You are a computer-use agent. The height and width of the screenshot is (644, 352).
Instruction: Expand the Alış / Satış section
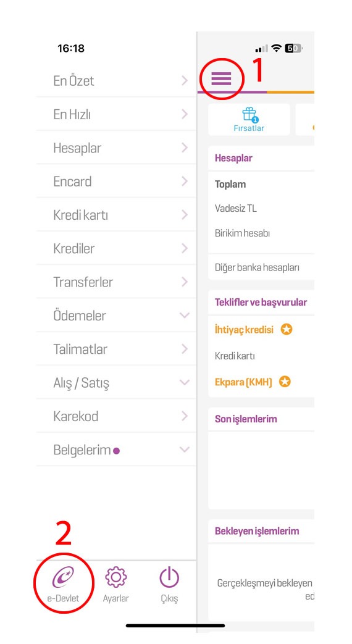coord(116,383)
